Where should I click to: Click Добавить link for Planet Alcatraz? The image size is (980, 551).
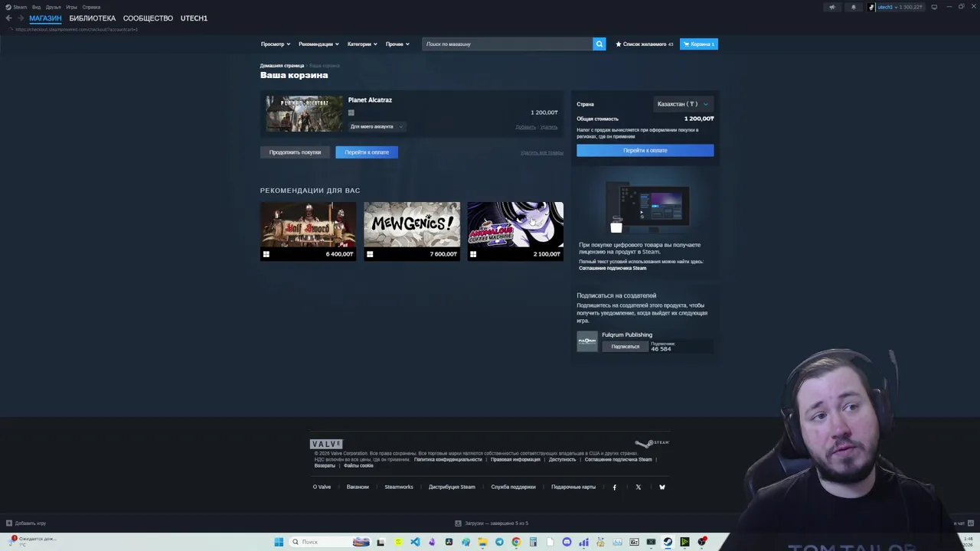(x=525, y=127)
